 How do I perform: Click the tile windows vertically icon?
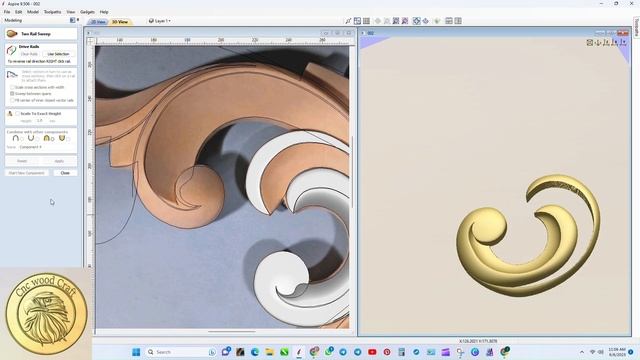(458, 21)
